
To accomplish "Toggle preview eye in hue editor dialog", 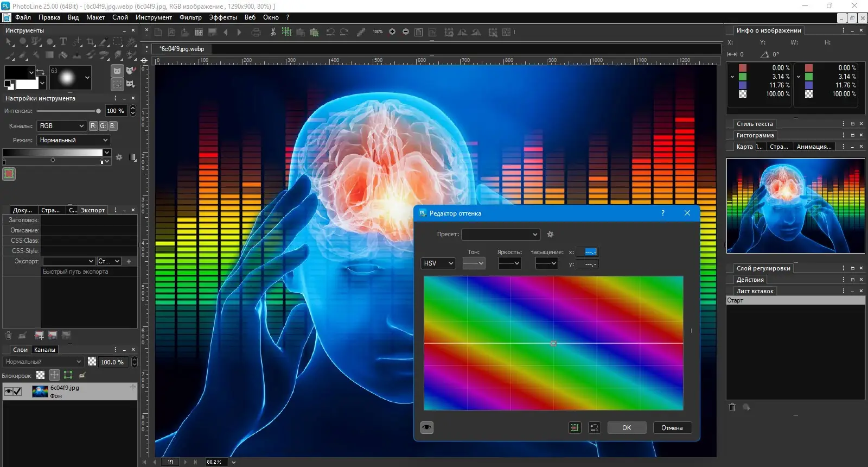I will (x=427, y=428).
